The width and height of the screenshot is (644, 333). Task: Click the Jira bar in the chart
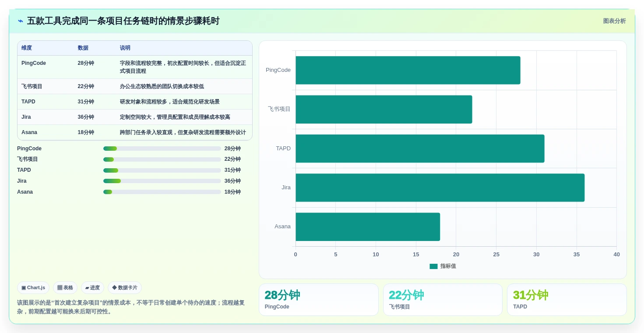pyautogui.click(x=440, y=188)
